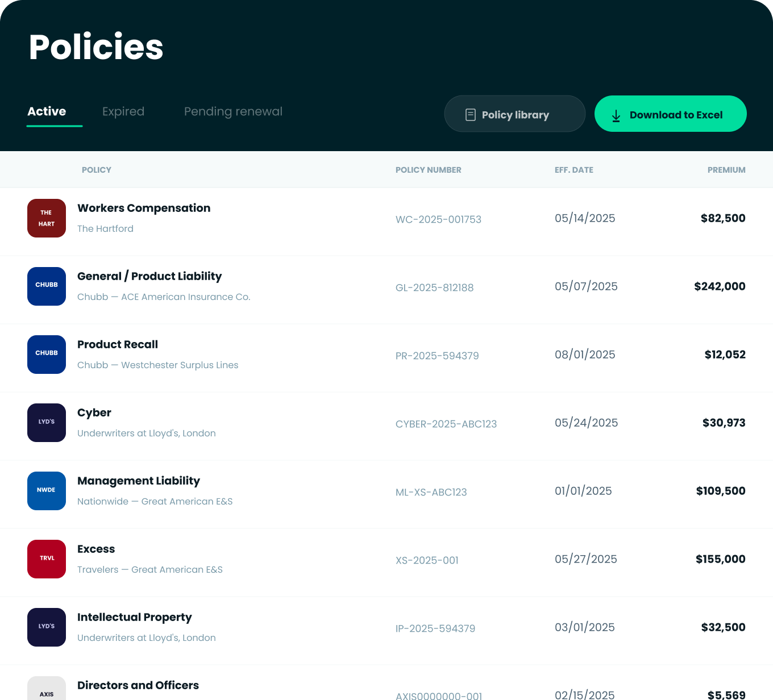Click Underwriters at Lloyd's under Intellectual Property
Viewport: 773px width, 700px height.
click(147, 637)
